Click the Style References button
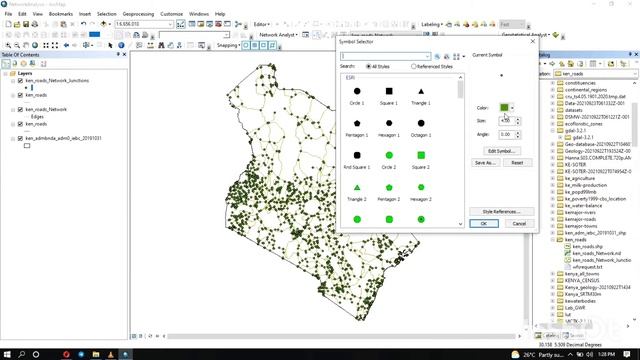This screenshot has height=360, width=640. point(502,212)
